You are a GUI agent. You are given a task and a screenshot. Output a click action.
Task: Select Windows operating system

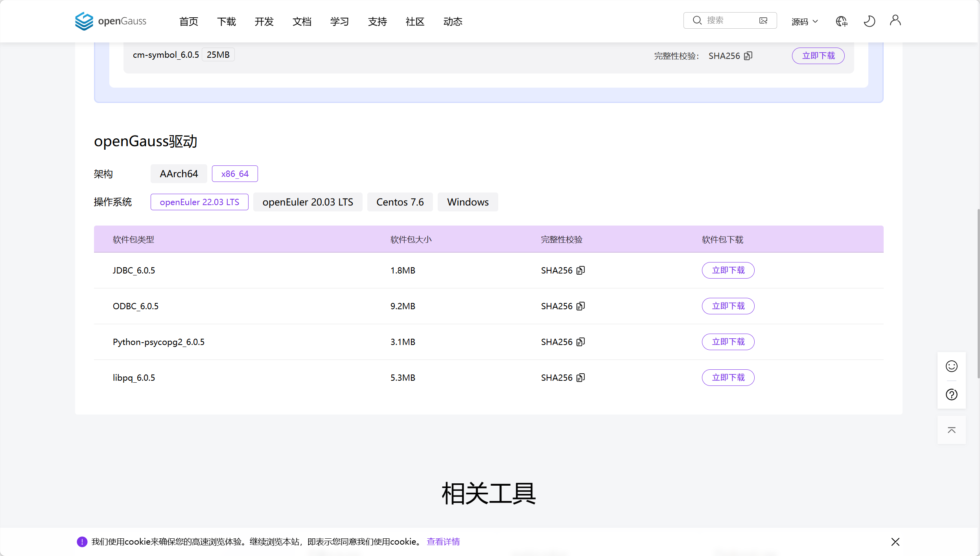pyautogui.click(x=468, y=202)
